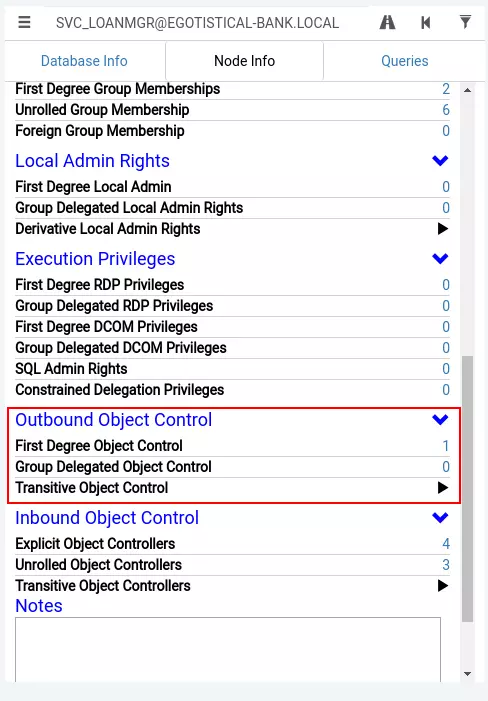Image resolution: width=488 pixels, height=701 pixels.
Task: Open First Degree Object Control count
Action: [x=446, y=446]
